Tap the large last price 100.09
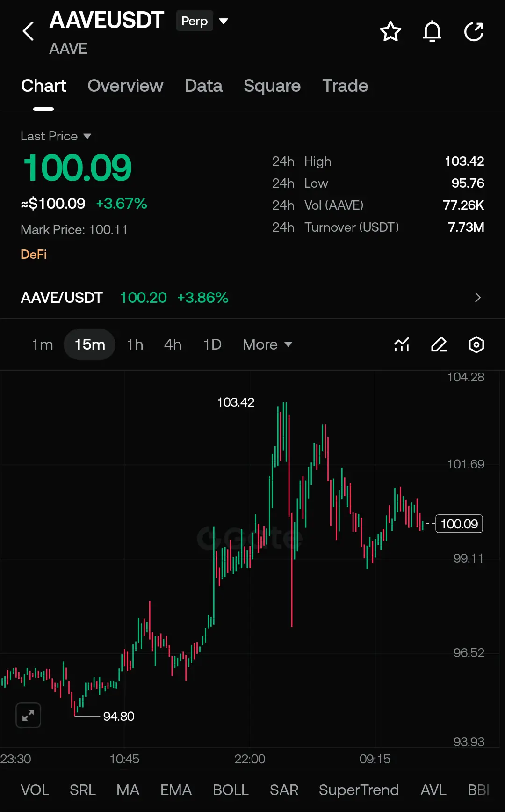The height and width of the screenshot is (812, 505). (78, 168)
